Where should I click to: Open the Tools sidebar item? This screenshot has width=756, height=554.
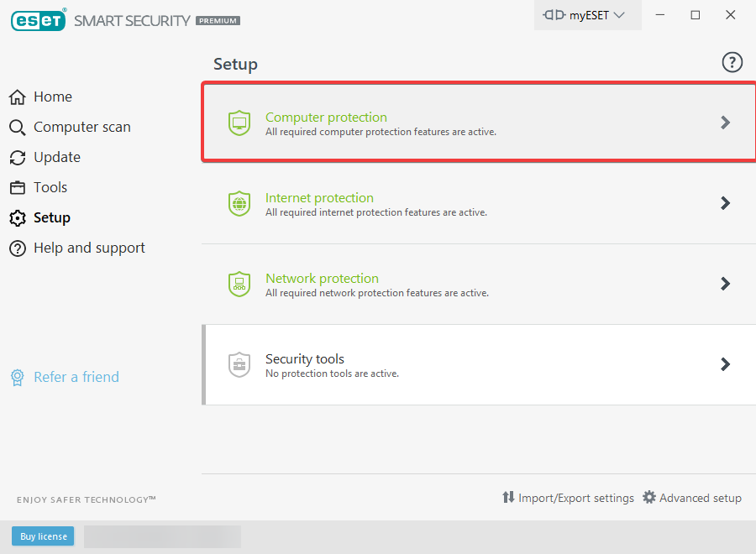click(x=50, y=188)
